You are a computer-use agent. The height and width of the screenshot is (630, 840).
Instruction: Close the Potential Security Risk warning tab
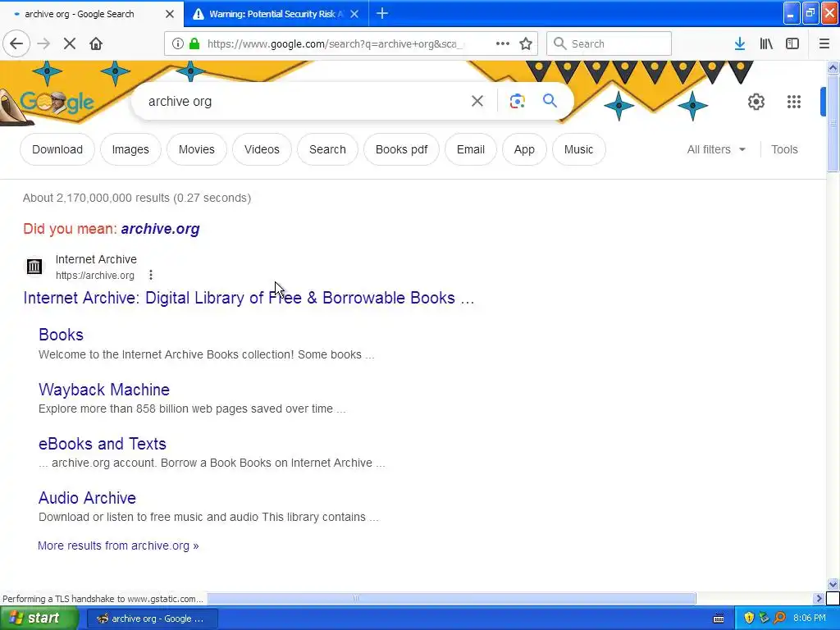tap(354, 14)
